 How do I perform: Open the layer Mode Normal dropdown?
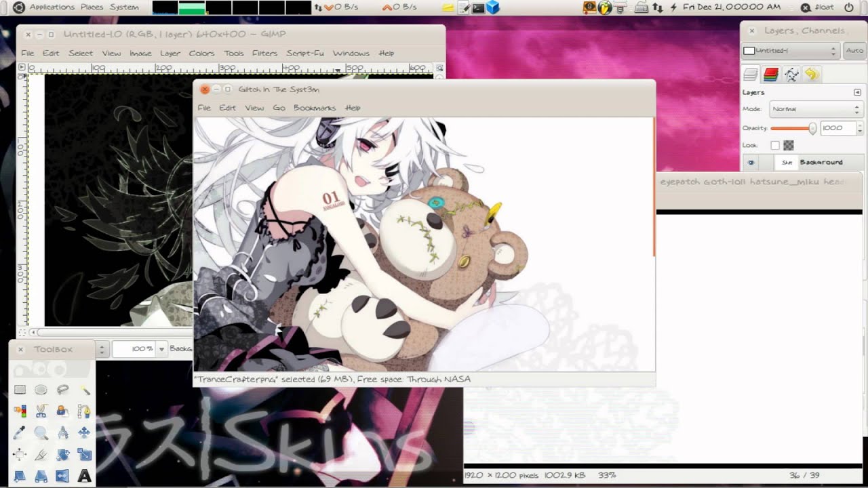click(816, 108)
